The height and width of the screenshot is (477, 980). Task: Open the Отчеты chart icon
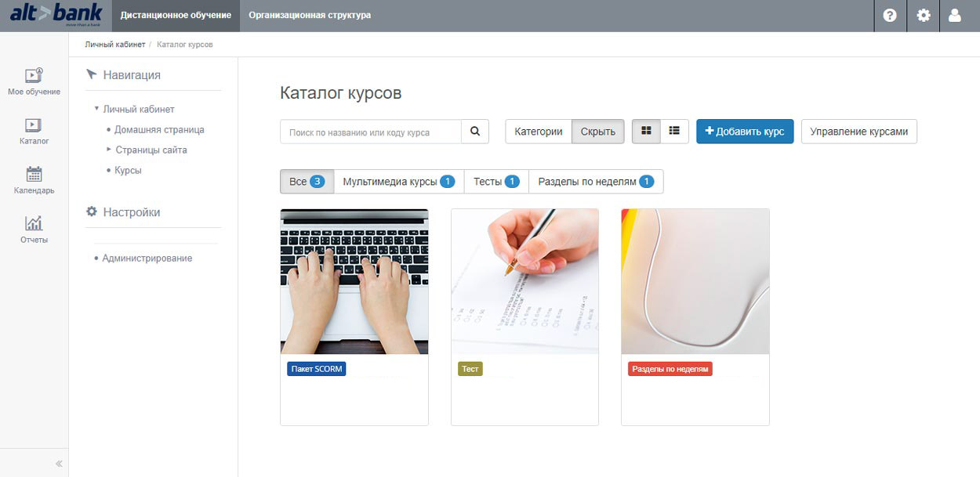coord(34,223)
